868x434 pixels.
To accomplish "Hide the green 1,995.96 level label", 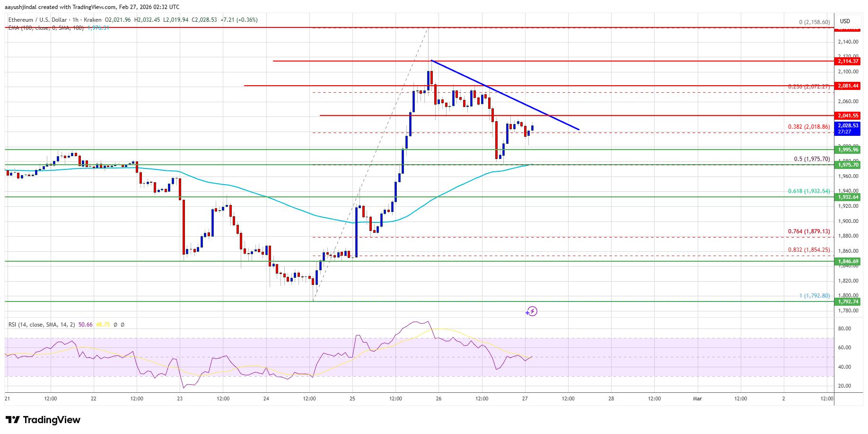I will pyautogui.click(x=847, y=150).
